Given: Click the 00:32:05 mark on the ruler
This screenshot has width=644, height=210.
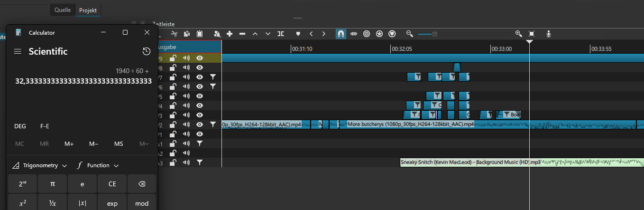Looking at the screenshot, I should [x=401, y=48].
